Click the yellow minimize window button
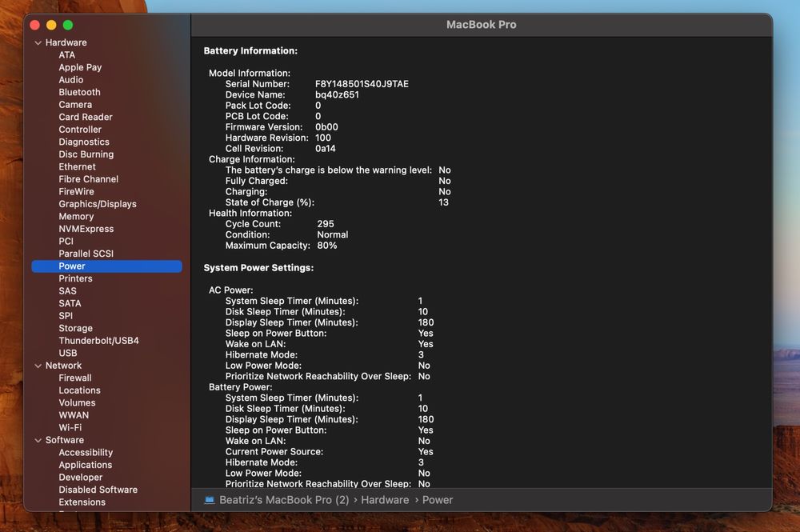800x532 pixels. coord(51,25)
